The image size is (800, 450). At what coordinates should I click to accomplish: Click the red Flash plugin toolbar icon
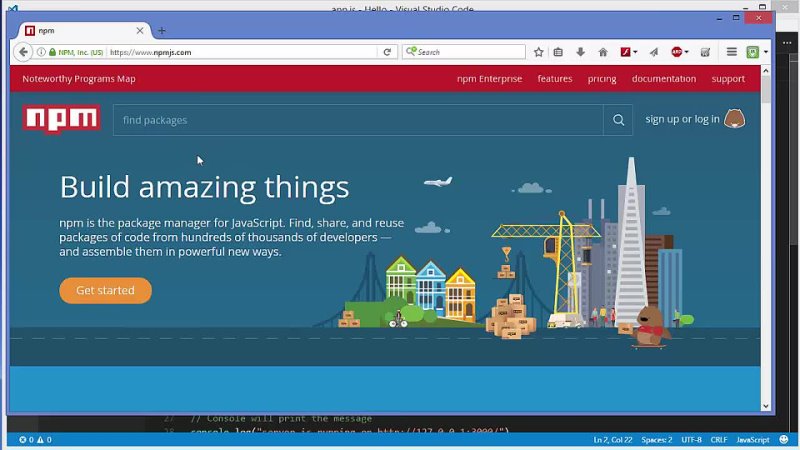tap(625, 52)
